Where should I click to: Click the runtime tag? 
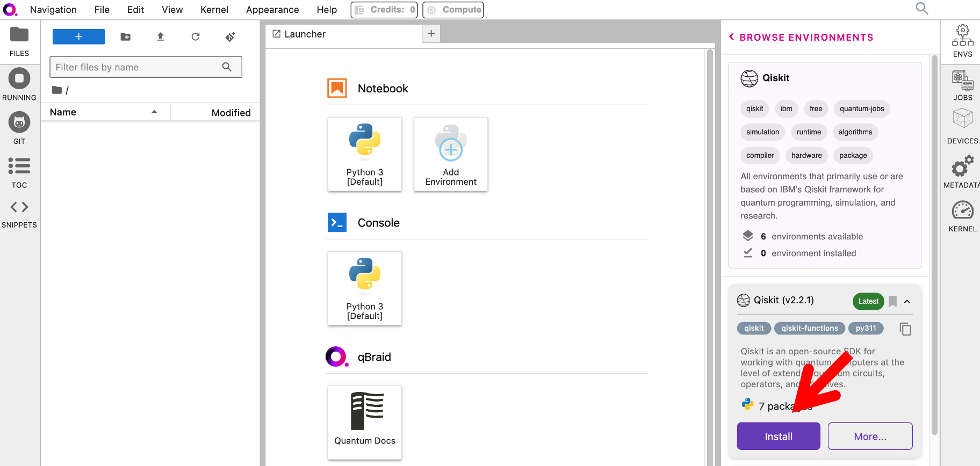[809, 132]
